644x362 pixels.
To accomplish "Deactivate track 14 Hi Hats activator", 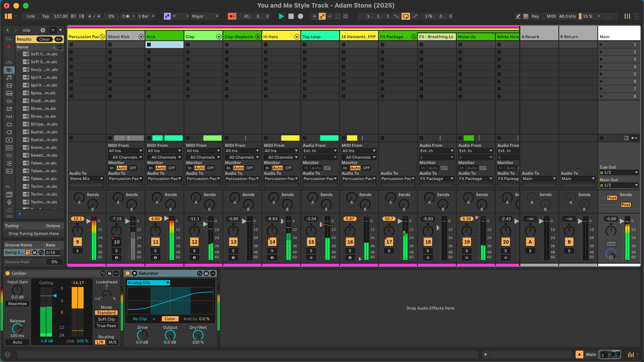I will click(272, 242).
